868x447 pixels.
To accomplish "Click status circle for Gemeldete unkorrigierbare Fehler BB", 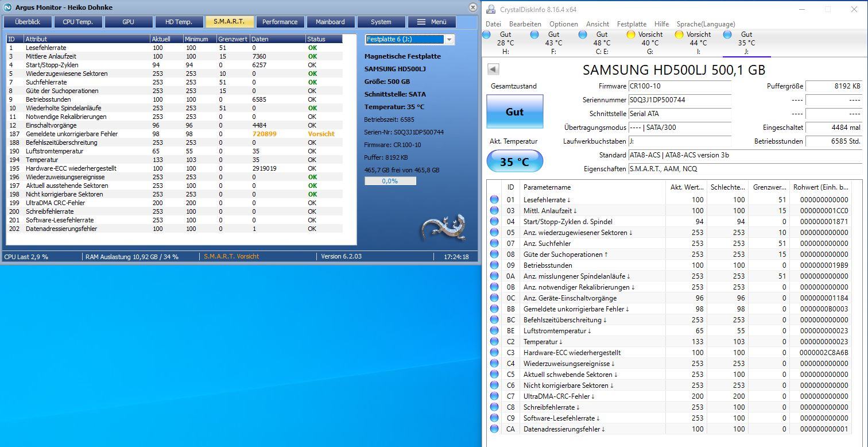I will tap(494, 309).
